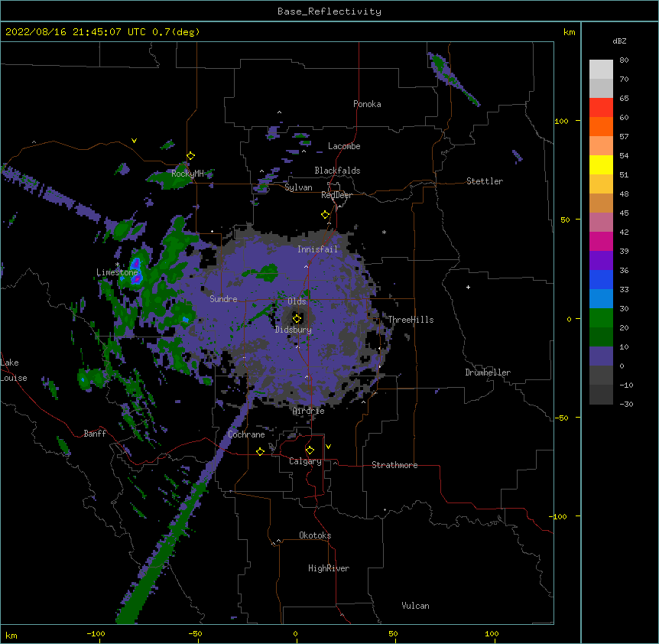Click the Drumheller town label
The width and height of the screenshot is (659, 644).
click(x=488, y=372)
